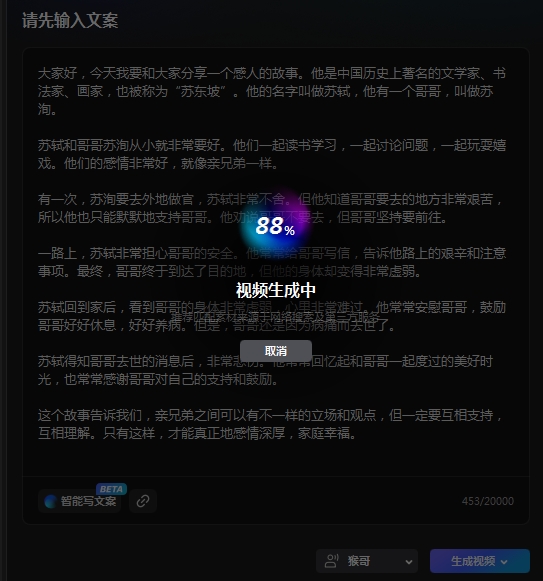Click the speaking person voice icon

331,561
